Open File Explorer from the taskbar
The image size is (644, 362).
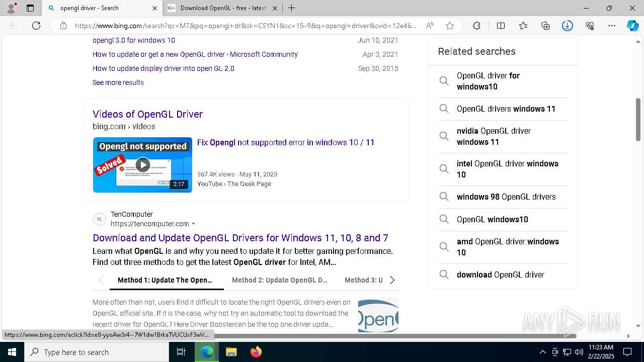[231, 352]
